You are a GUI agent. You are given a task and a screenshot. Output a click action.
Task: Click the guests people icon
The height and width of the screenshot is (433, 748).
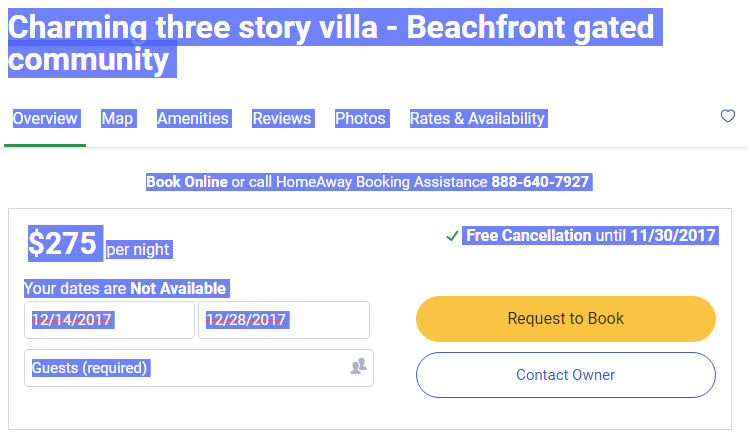coord(358,366)
